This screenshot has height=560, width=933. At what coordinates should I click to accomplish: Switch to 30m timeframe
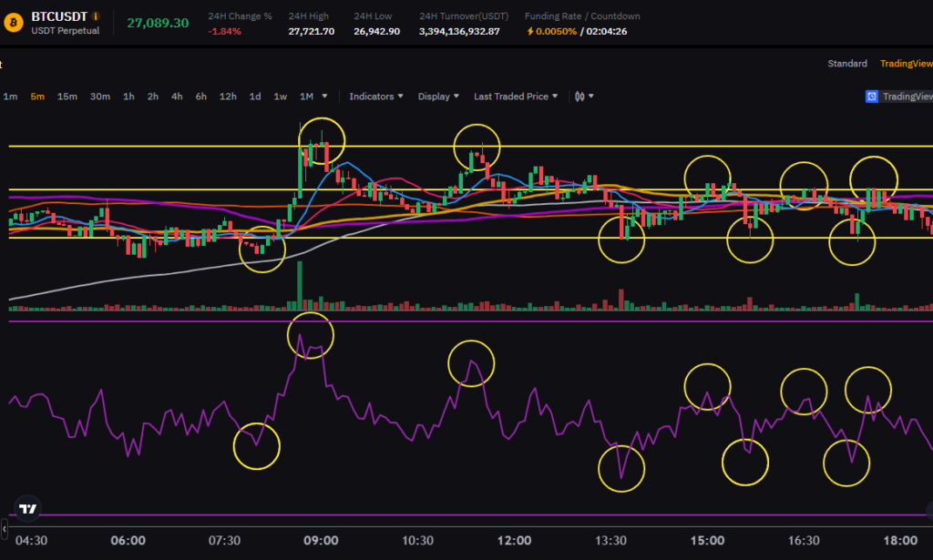(x=100, y=97)
